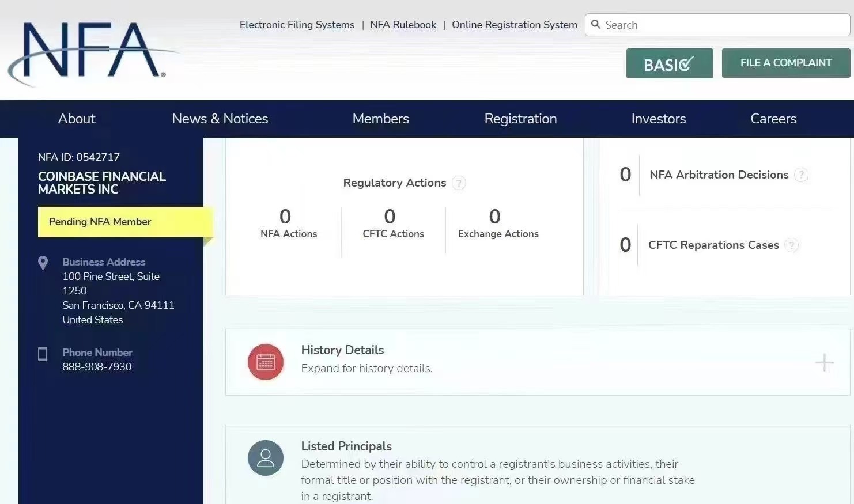
Task: Click the CFTC Reparations Cases help icon
Action: tap(792, 245)
